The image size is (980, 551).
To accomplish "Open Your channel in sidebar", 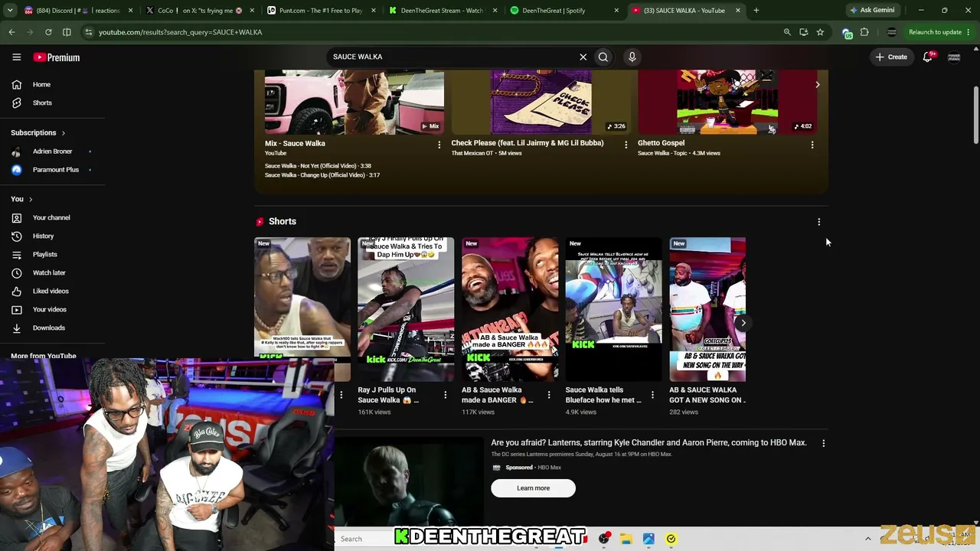I will (52, 217).
